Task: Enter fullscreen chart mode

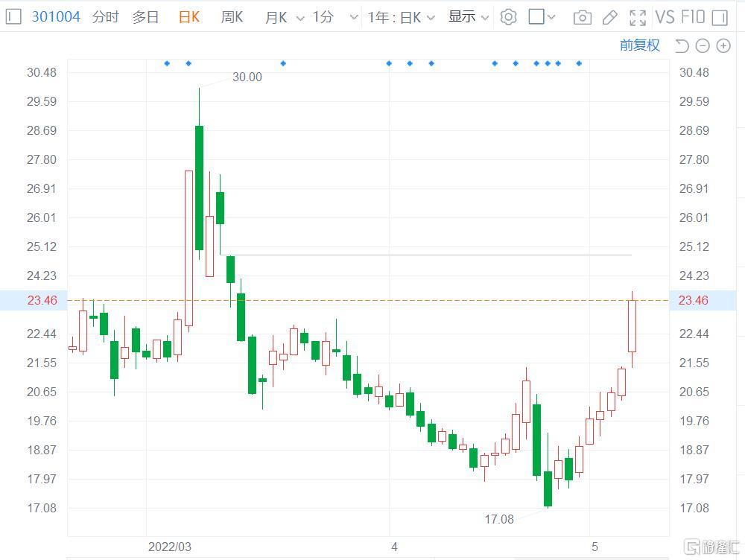Action: (638, 17)
